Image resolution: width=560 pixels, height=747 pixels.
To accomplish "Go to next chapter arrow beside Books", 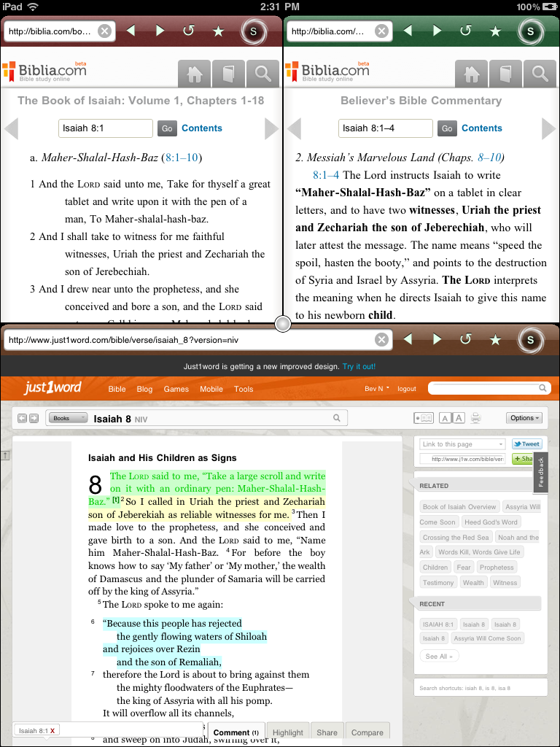I will pyautogui.click(x=34, y=418).
